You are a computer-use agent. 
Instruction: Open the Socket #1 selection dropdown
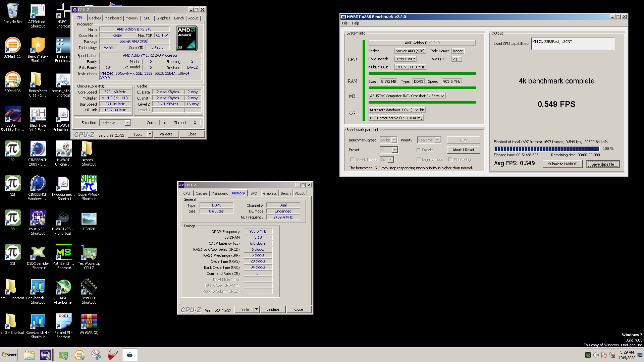point(115,123)
